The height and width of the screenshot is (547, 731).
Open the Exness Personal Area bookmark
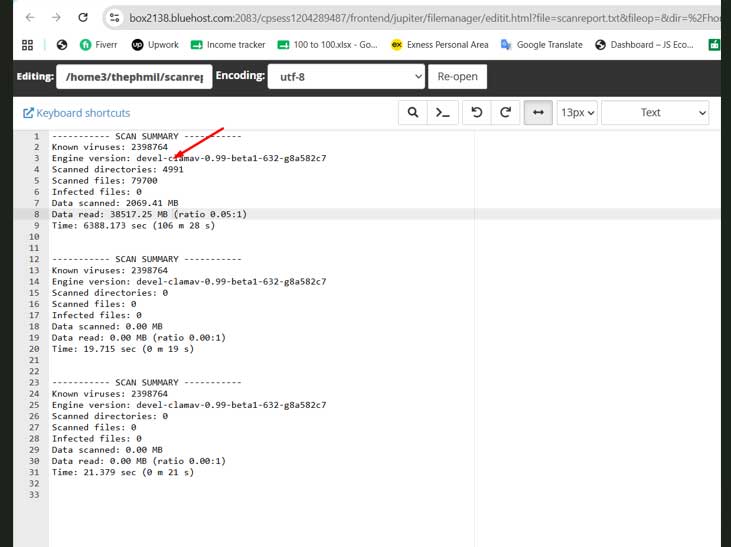point(440,45)
